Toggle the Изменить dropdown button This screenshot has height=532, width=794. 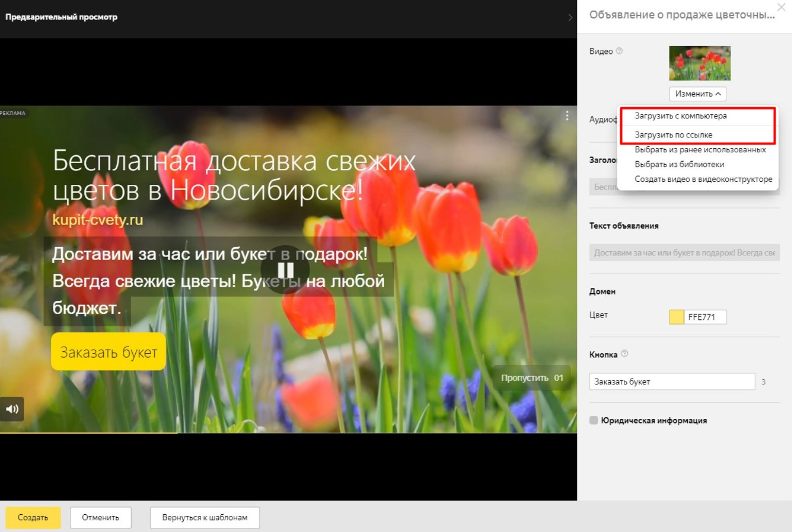(697, 94)
